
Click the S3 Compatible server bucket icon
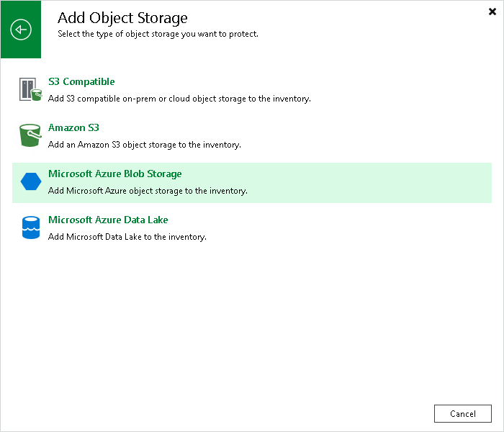pos(30,89)
